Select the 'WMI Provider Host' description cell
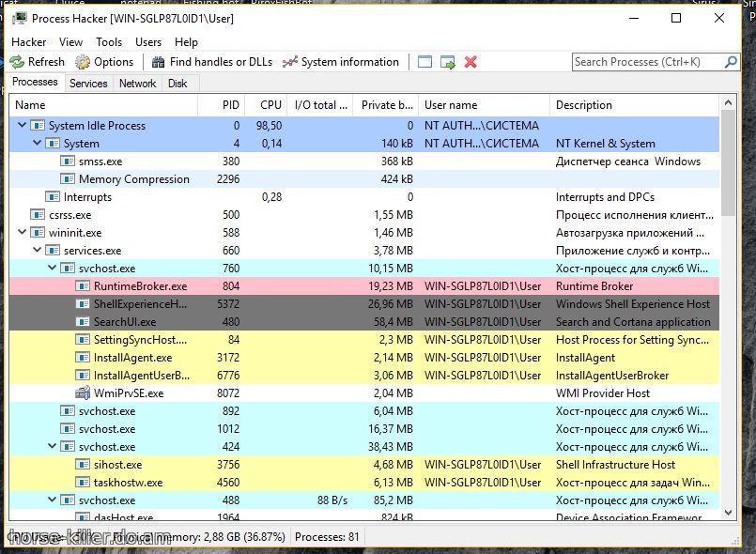This screenshot has height=554, width=756. click(x=602, y=392)
